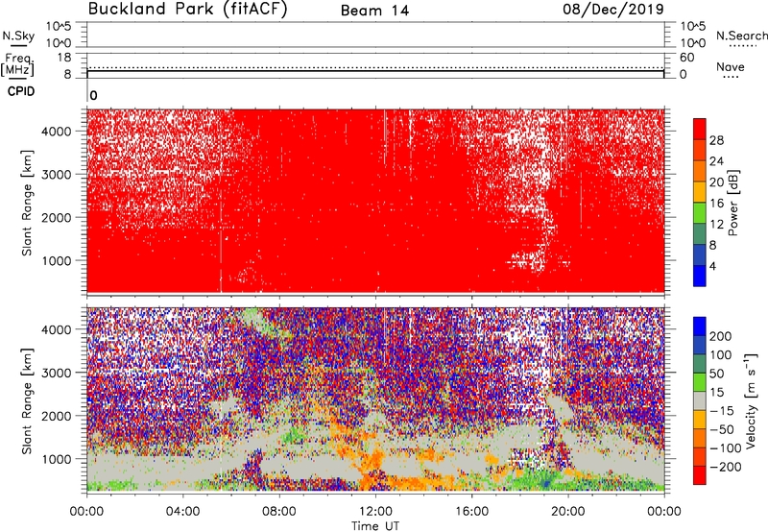The height and width of the screenshot is (532, 768).
Task: Click the 4000 tick on power panel
Action: [x=56, y=131]
